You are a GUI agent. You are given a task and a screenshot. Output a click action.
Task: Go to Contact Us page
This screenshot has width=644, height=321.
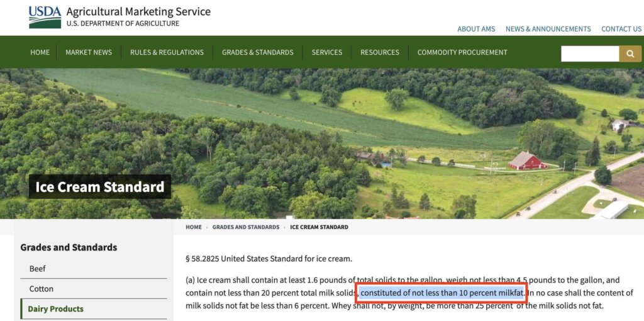tap(621, 29)
